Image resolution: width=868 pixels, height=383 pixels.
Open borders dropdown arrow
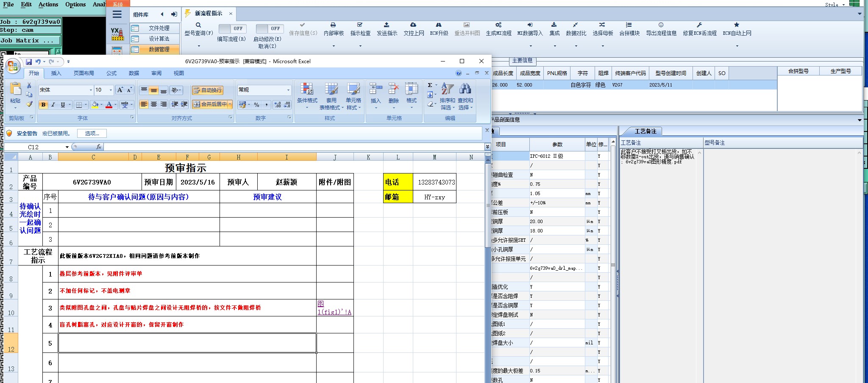(x=86, y=105)
